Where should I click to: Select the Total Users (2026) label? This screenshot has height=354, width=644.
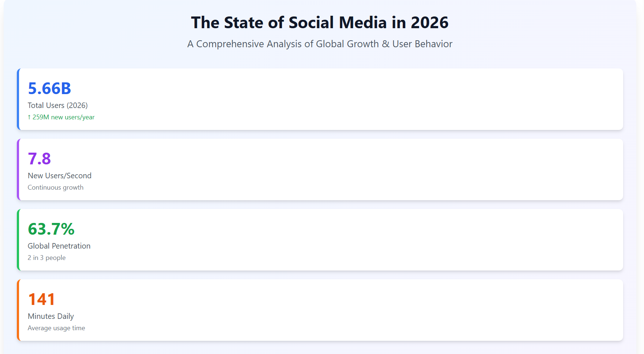[x=58, y=105]
